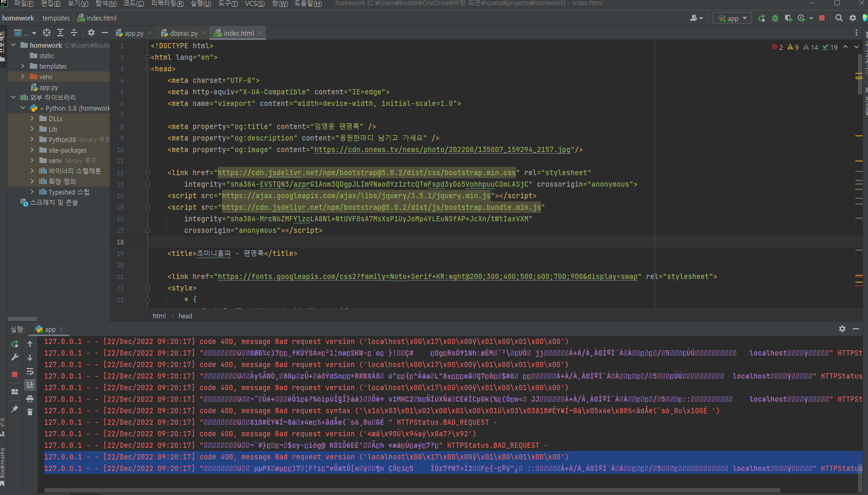Expand the site-packages folder
Viewport: 868px width, 495px height.
32,150
